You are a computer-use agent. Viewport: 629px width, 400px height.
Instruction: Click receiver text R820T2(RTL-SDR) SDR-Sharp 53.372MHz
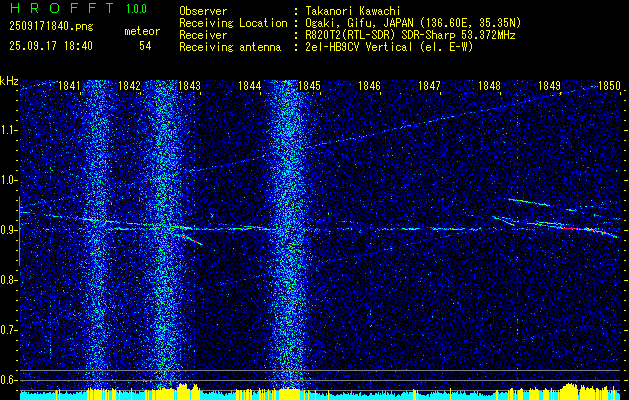[x=410, y=35]
